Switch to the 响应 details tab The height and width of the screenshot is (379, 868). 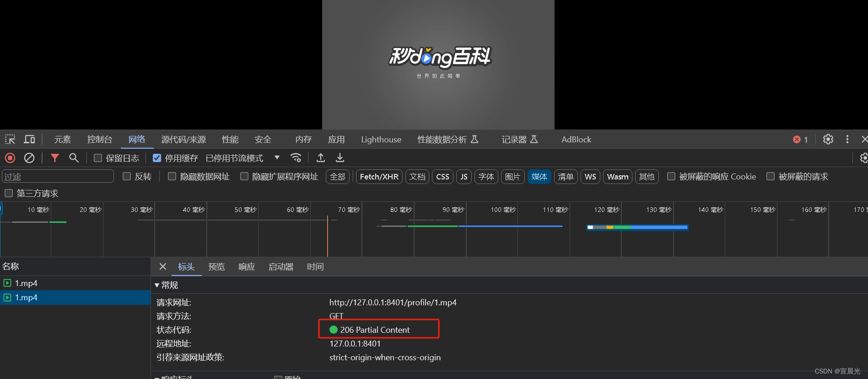click(247, 266)
